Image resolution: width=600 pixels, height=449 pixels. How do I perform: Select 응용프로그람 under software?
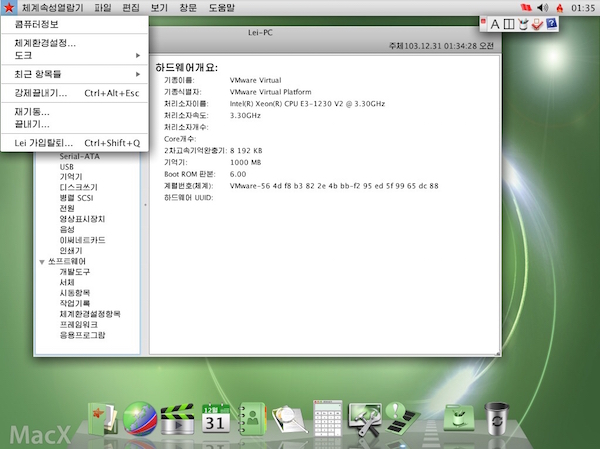tap(82, 335)
